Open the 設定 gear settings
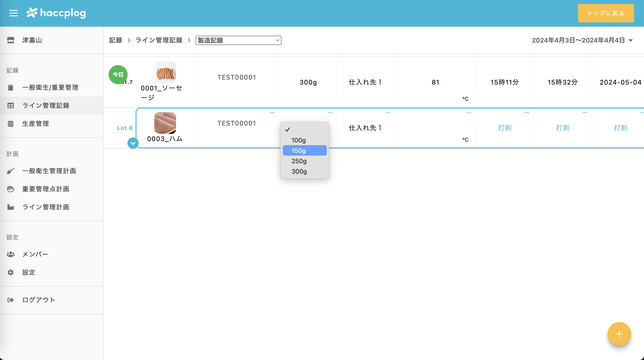 click(29, 272)
